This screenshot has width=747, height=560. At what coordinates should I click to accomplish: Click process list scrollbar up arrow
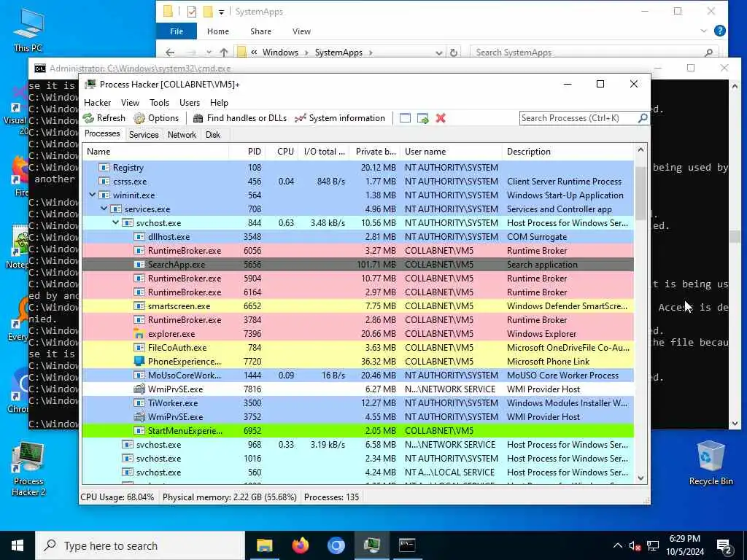(x=640, y=149)
